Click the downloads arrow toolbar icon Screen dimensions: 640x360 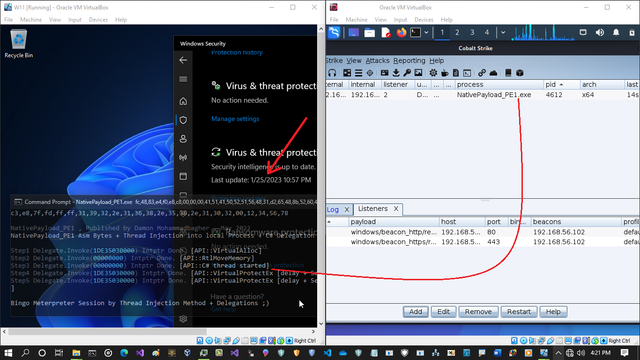point(396,73)
